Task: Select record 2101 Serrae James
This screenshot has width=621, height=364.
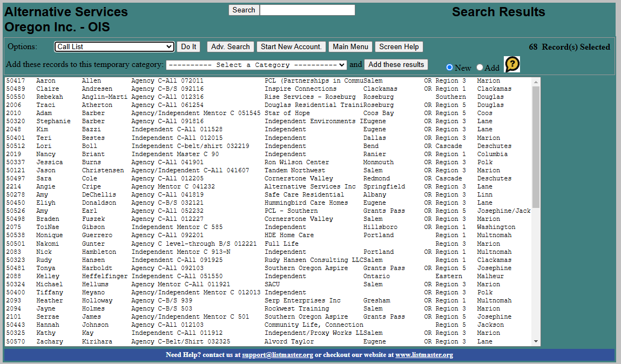Action: coord(268,317)
